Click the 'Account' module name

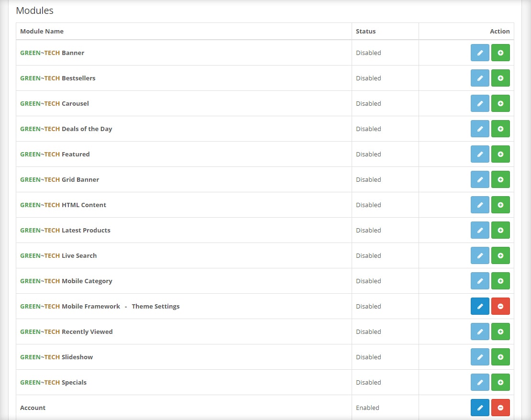tap(33, 408)
